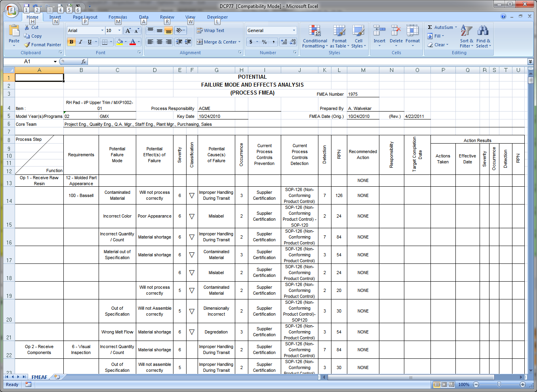Click the Insert Function fx icon
This screenshot has height=392, width=537.
pyautogui.click(x=83, y=62)
